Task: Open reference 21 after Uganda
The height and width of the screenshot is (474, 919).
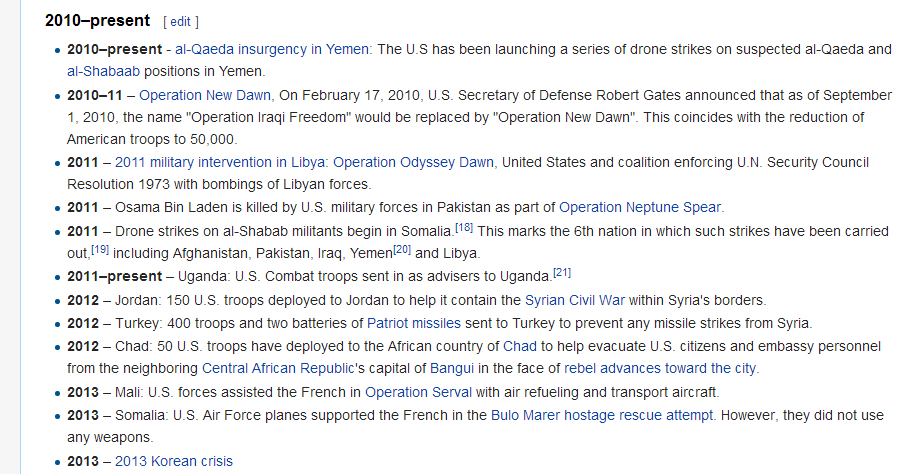Action: (x=562, y=272)
